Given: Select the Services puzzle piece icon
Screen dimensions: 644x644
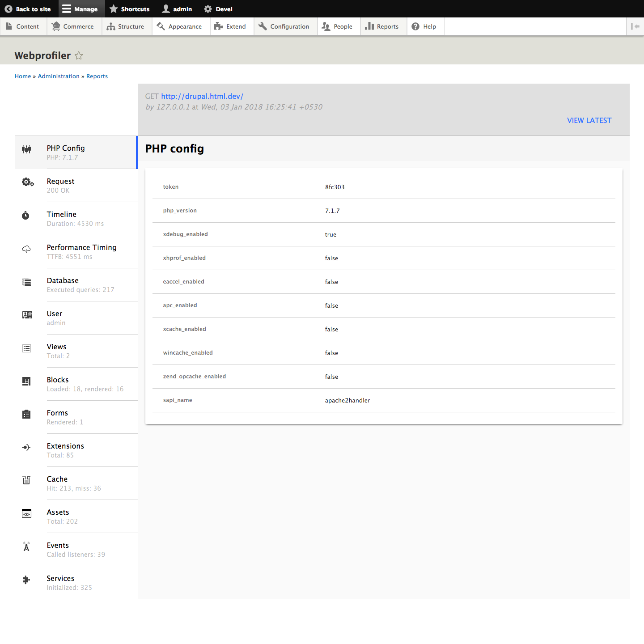Looking at the screenshot, I should [x=26, y=580].
